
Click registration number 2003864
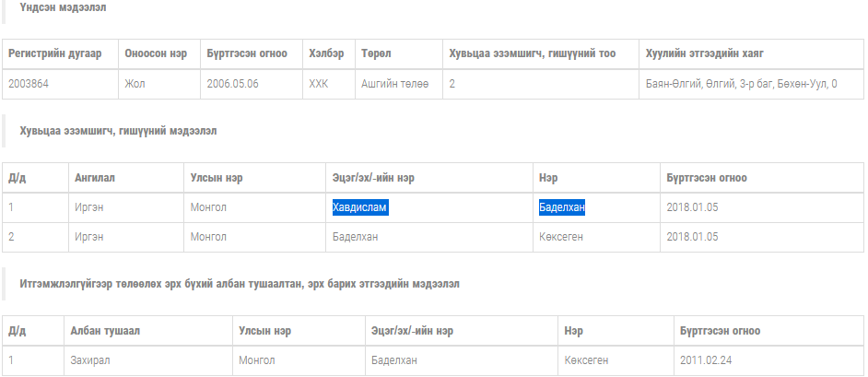coord(29,84)
